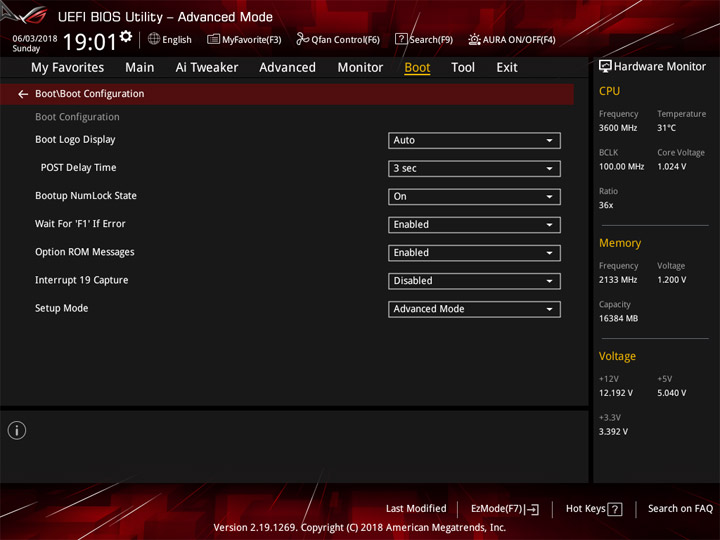Click the CPU frequency 3600 MHz value
720x540 pixels.
[x=618, y=128]
